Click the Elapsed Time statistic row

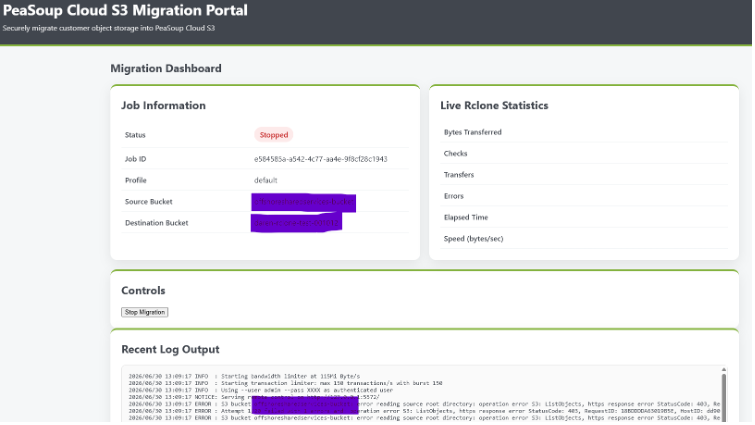tap(585, 218)
